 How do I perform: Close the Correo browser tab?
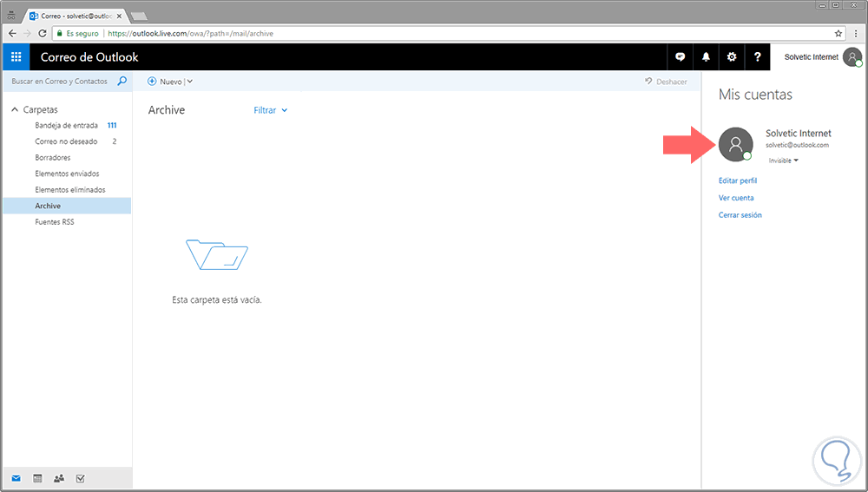[x=119, y=16]
